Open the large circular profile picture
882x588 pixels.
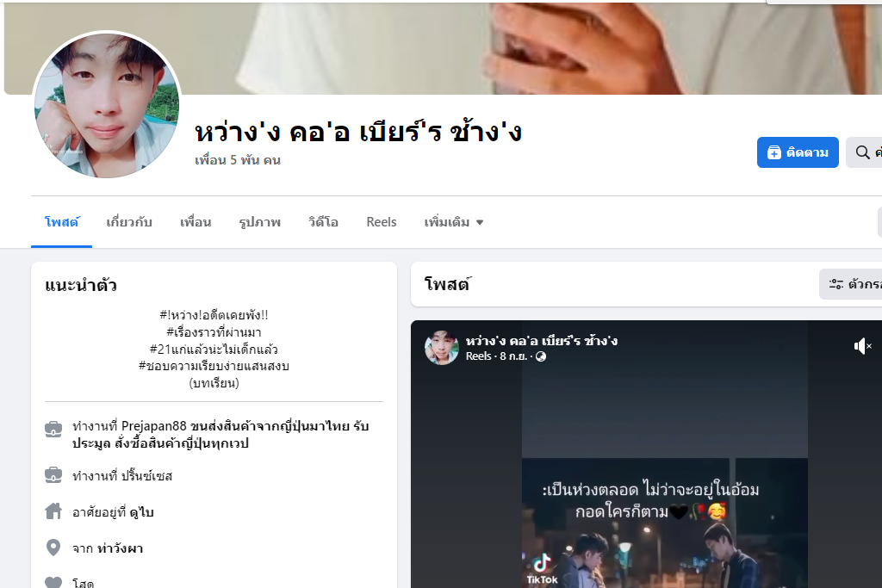107,105
